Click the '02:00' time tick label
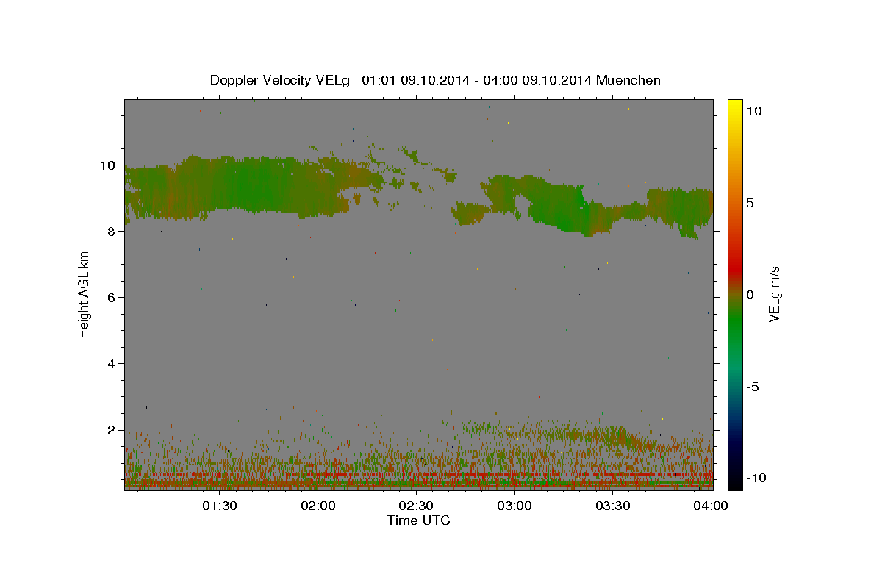882x588 pixels. pos(318,506)
